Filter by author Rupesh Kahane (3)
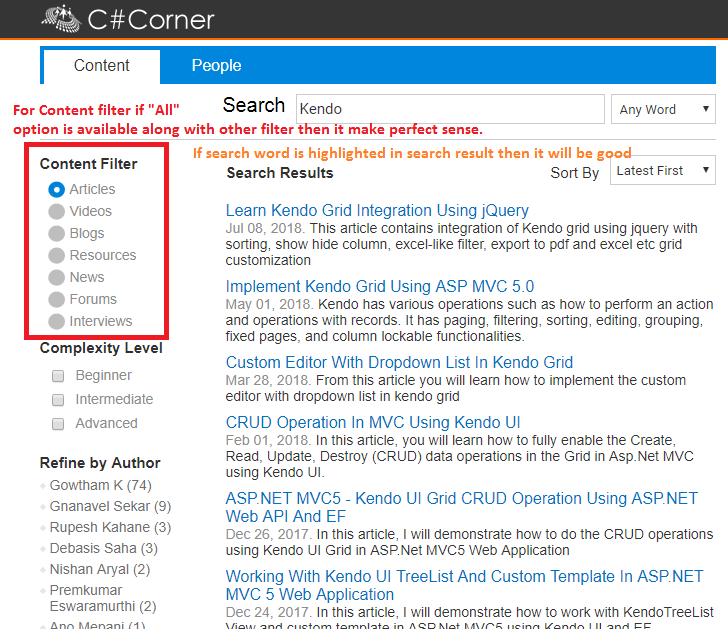The image size is (728, 629). [110, 527]
